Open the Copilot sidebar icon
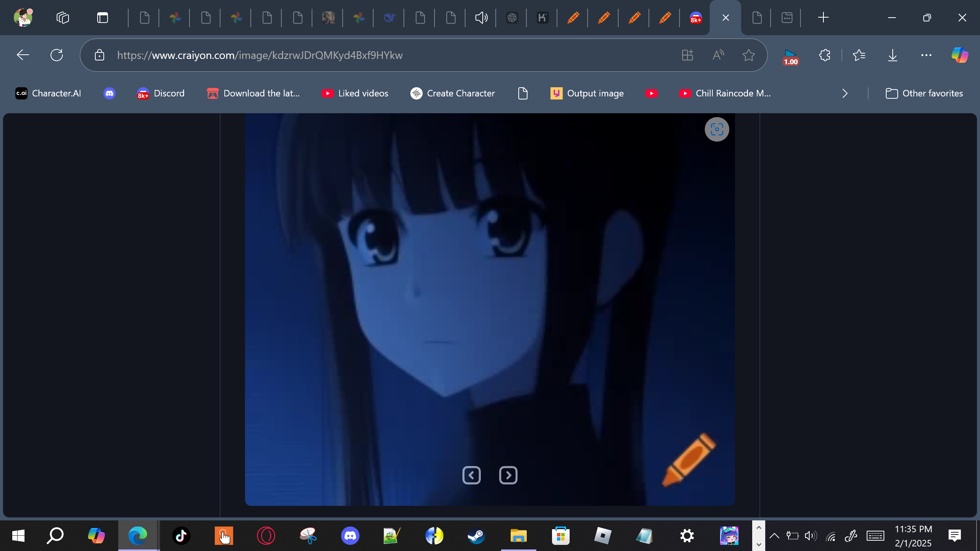The image size is (980, 551). (x=959, y=55)
